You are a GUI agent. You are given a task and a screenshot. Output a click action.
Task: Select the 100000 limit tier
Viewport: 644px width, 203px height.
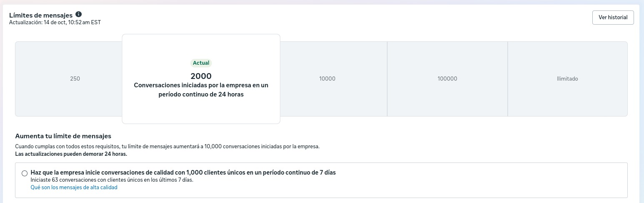[x=447, y=79]
